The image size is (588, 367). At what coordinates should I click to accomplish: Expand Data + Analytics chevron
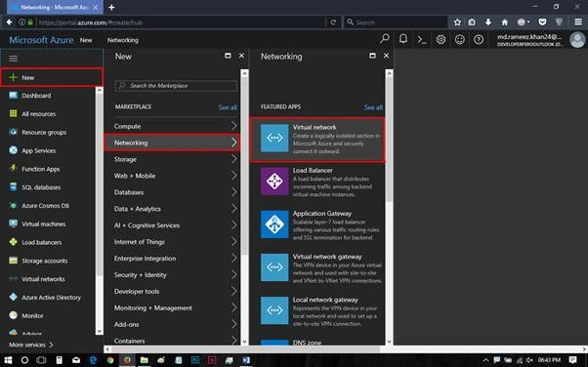pyautogui.click(x=234, y=209)
